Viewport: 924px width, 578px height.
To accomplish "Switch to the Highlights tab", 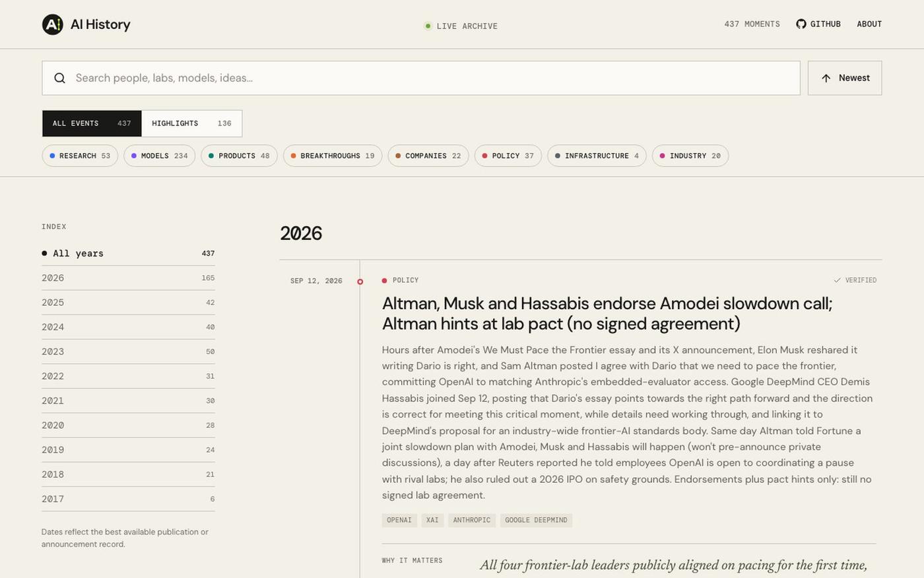I will click(191, 124).
